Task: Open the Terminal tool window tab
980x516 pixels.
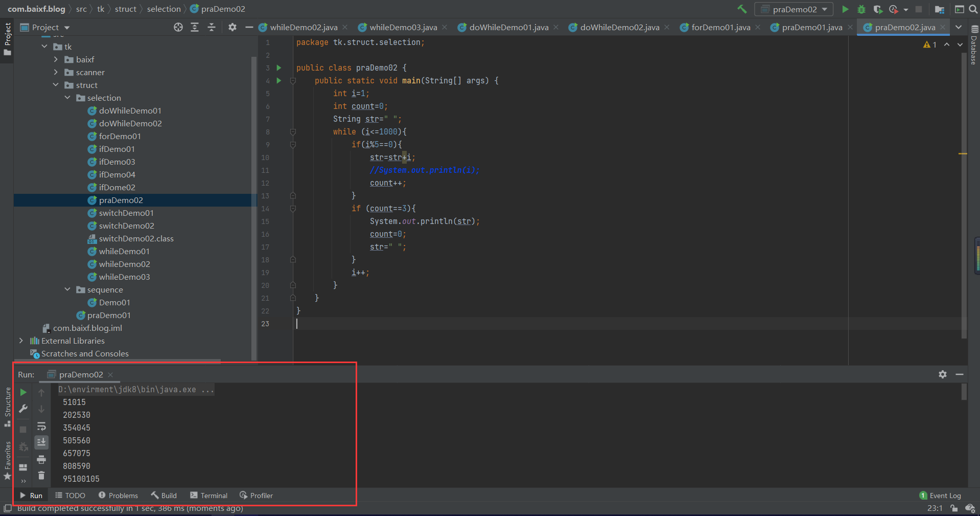Action: click(x=208, y=496)
